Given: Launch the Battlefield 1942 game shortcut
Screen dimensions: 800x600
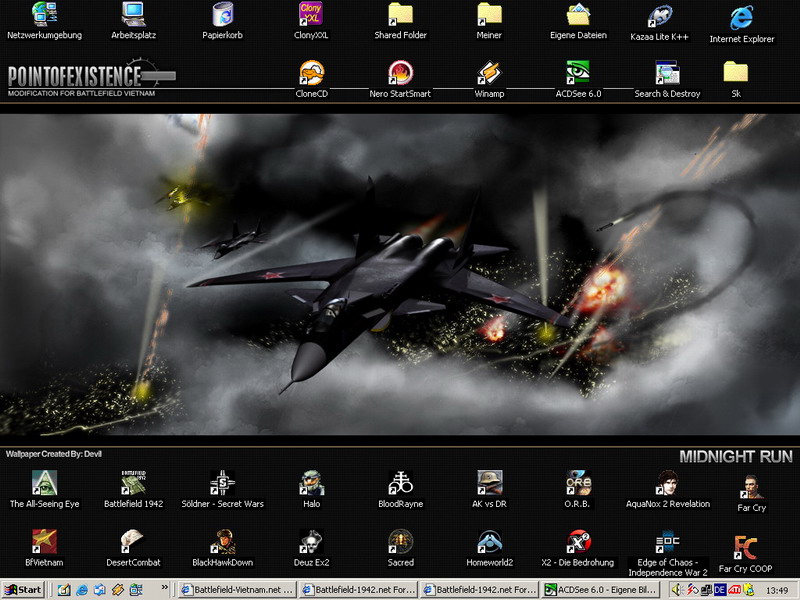Looking at the screenshot, I should click(x=134, y=490).
